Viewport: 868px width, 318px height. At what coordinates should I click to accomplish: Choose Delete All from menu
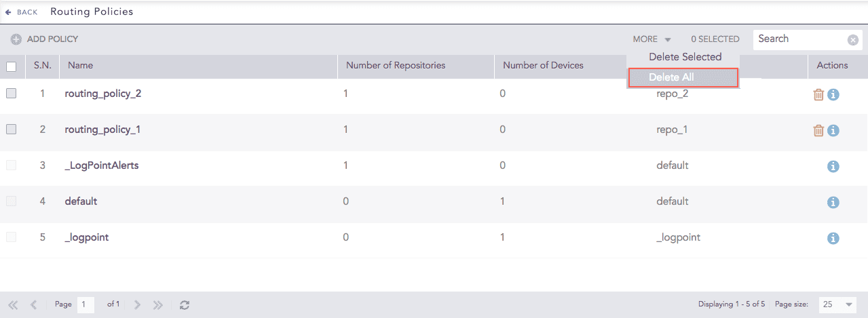pos(683,77)
